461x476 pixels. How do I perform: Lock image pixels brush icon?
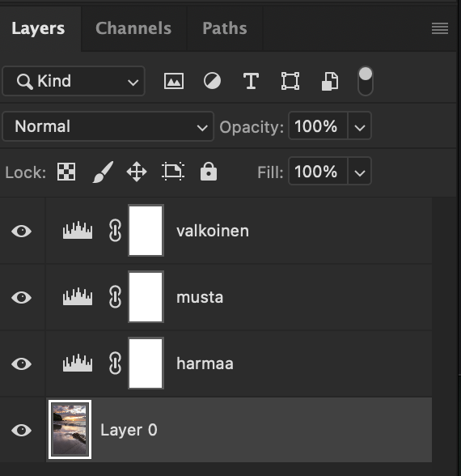(103, 172)
